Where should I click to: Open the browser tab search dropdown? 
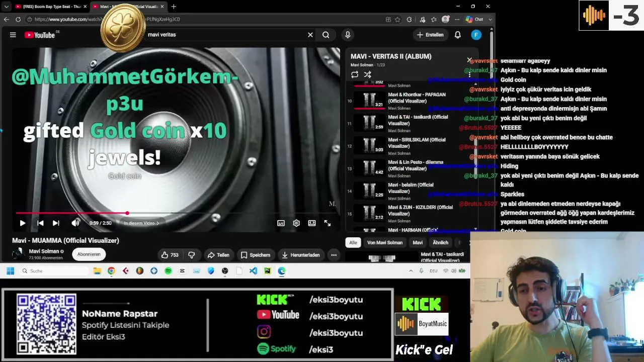(6, 7)
